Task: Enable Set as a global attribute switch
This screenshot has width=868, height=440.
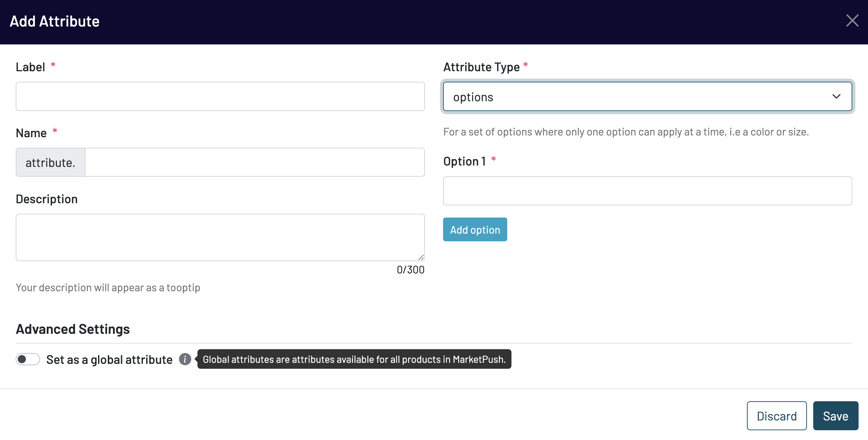Action: pos(28,359)
